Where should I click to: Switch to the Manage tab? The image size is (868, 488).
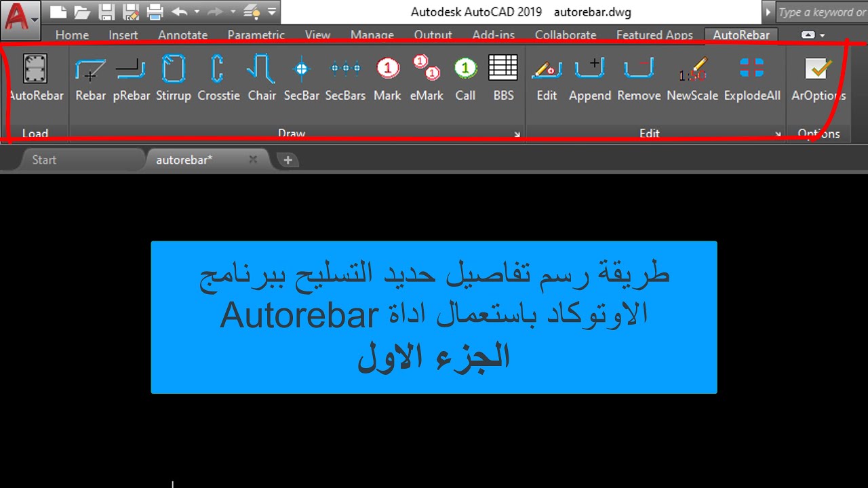[x=372, y=35]
